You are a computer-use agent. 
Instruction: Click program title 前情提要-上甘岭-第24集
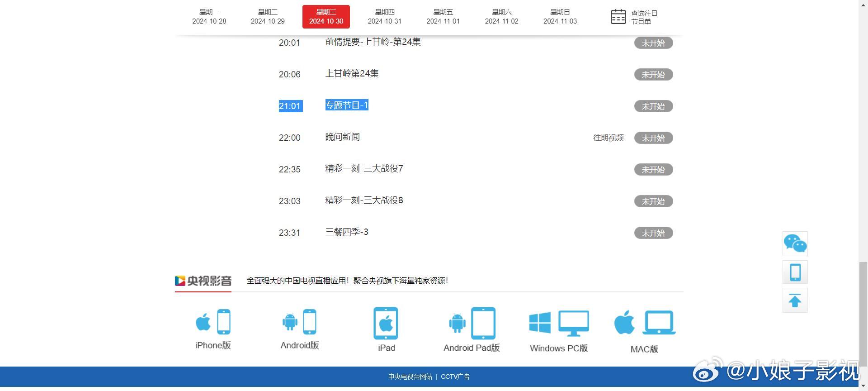click(373, 42)
